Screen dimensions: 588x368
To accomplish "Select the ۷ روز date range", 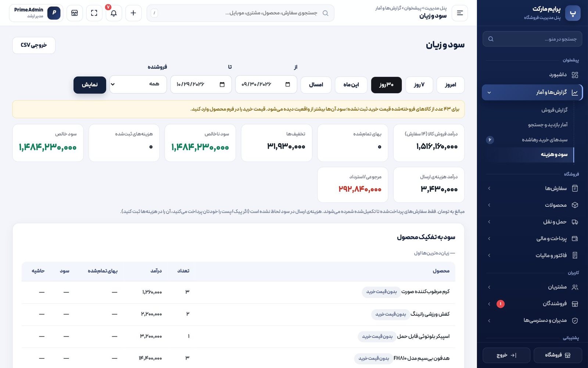I will (x=419, y=85).
